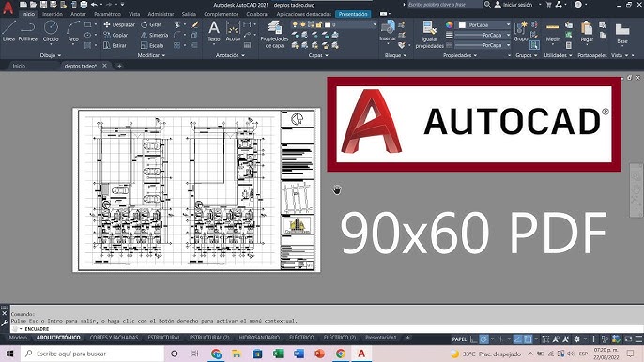Click the help search keyword field
Viewport: 644px width, 362px height.
[445, 5]
